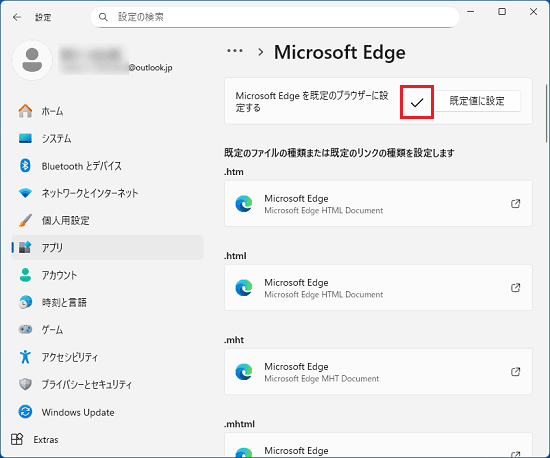Change the .mht default app card
550x458 pixels.
378,371
